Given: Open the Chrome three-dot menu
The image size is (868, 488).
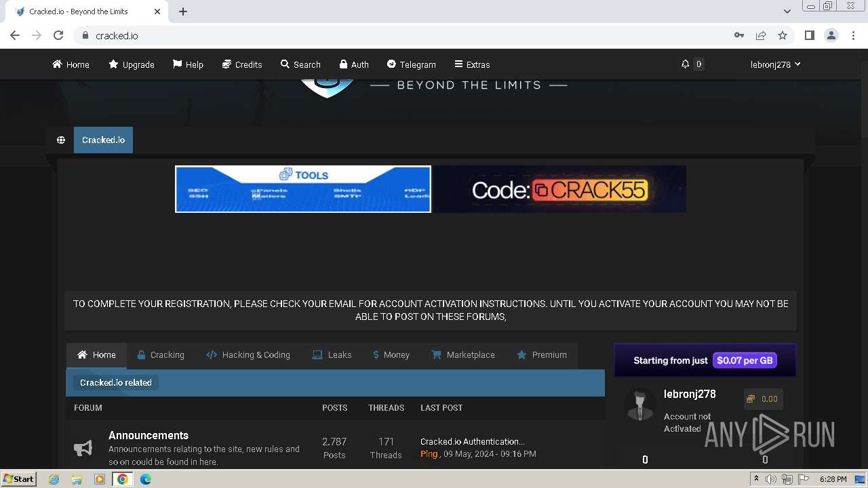Looking at the screenshot, I should click(x=852, y=35).
